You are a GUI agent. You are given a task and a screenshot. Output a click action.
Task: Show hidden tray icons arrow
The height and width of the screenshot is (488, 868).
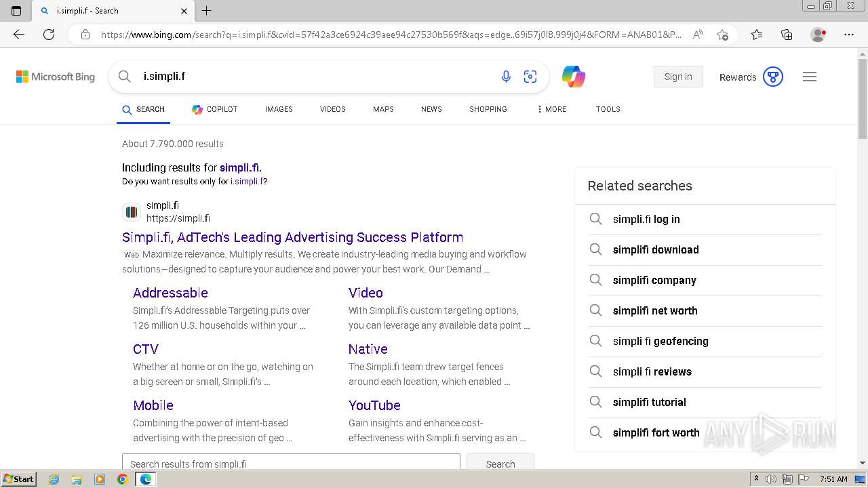tap(756, 479)
